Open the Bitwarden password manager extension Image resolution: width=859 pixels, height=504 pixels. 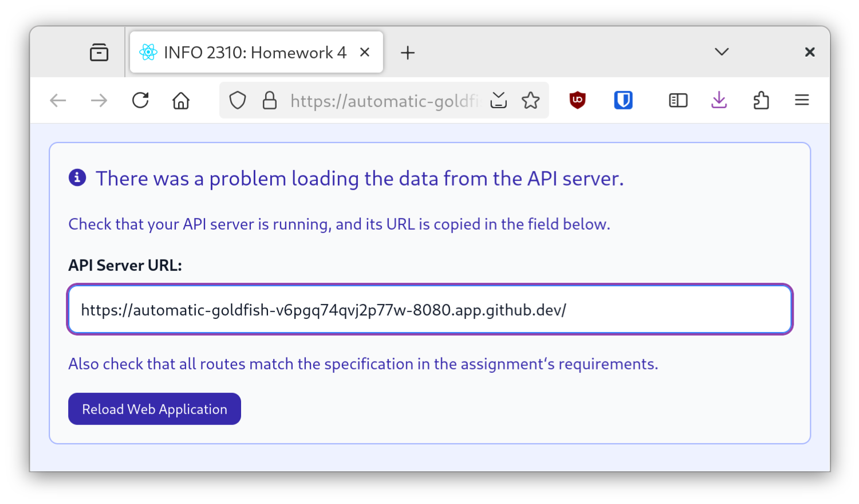(623, 100)
